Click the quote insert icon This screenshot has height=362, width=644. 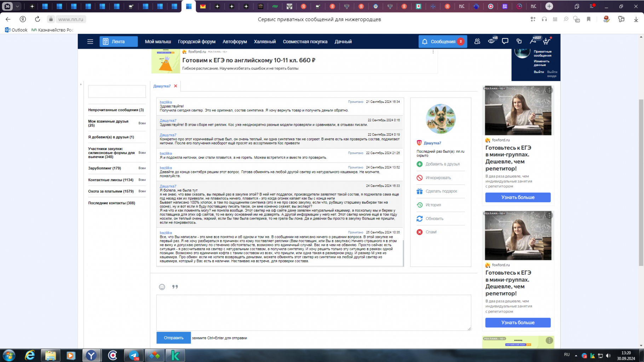(x=175, y=287)
